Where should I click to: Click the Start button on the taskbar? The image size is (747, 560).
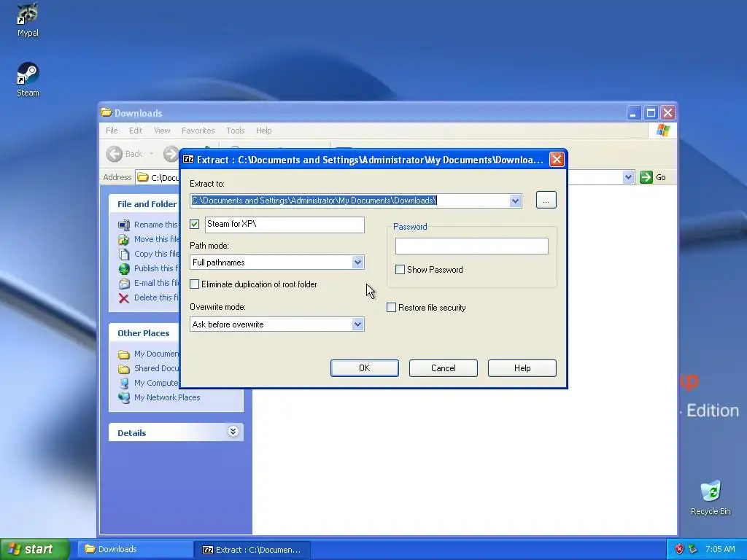[x=35, y=549]
